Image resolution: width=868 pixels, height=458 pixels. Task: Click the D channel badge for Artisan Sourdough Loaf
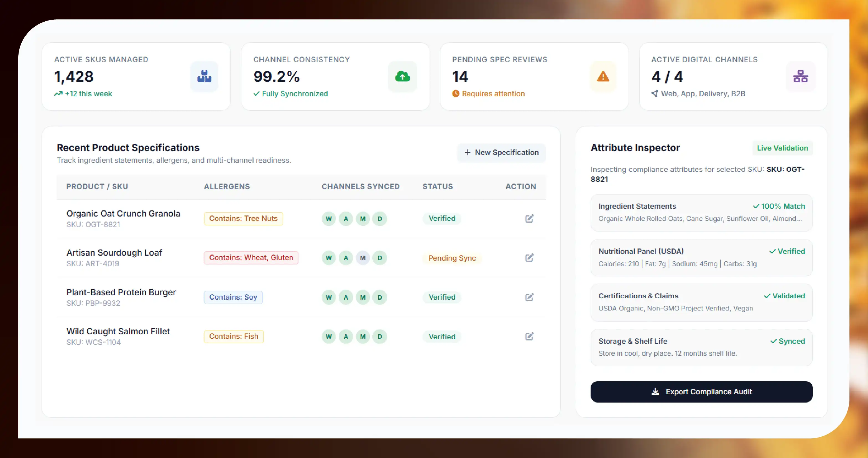(380, 258)
